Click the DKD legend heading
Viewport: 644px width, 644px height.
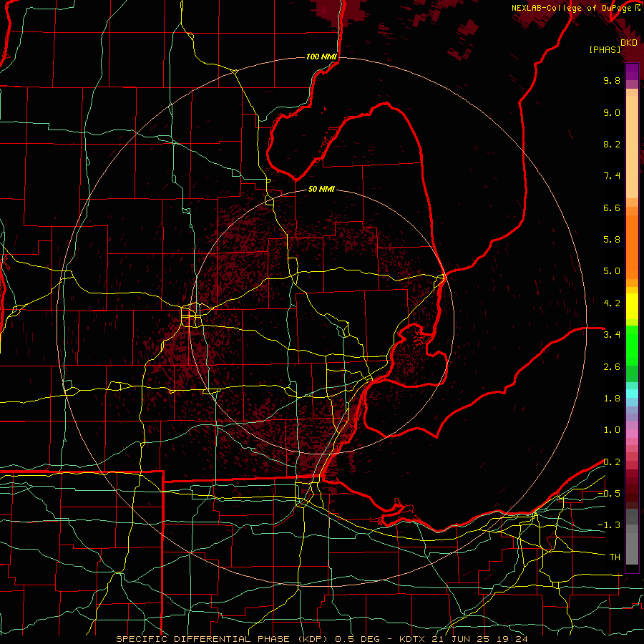[628, 43]
